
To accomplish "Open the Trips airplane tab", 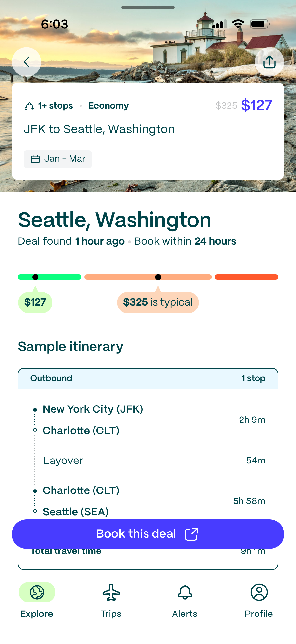I will (x=111, y=592).
